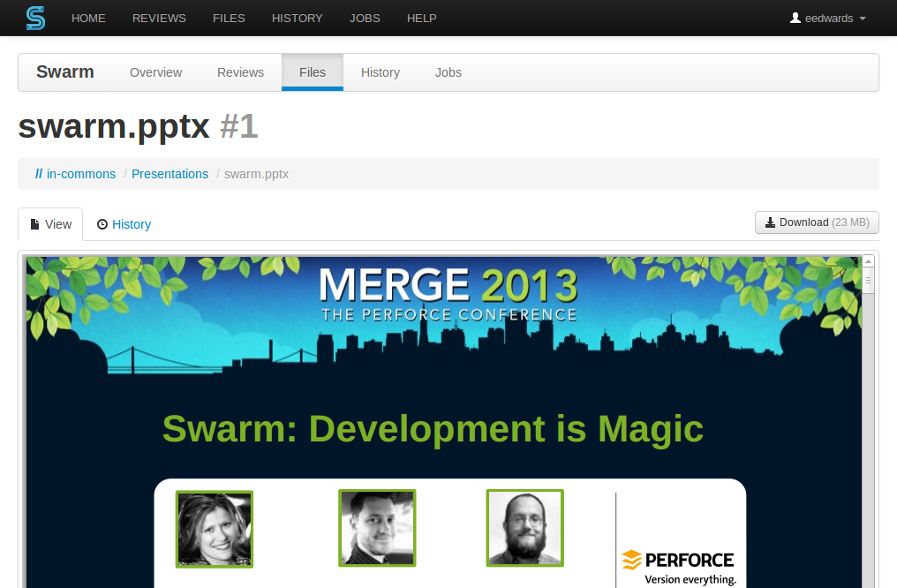Image resolution: width=897 pixels, height=588 pixels.
Task: Switch to the project History tab
Action: [381, 72]
